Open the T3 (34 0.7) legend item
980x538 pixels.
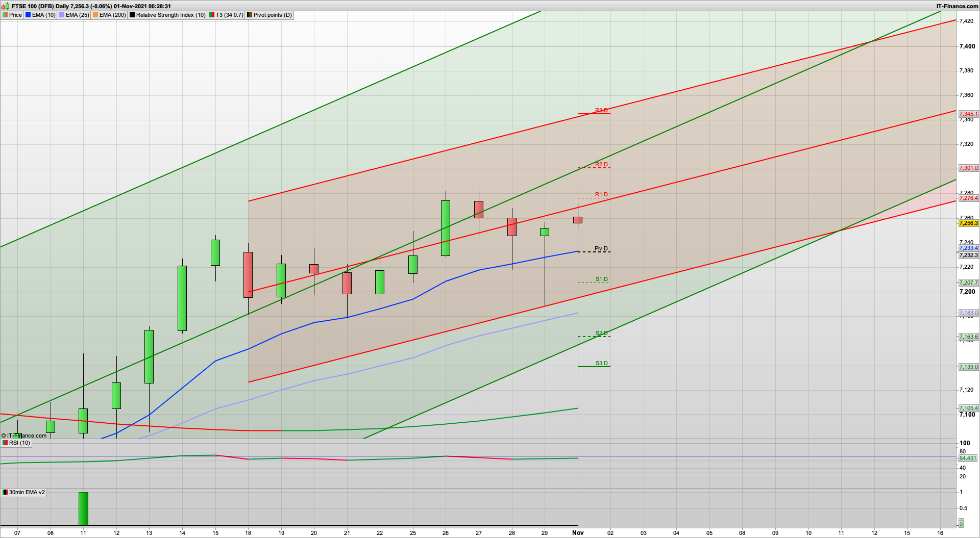226,15
